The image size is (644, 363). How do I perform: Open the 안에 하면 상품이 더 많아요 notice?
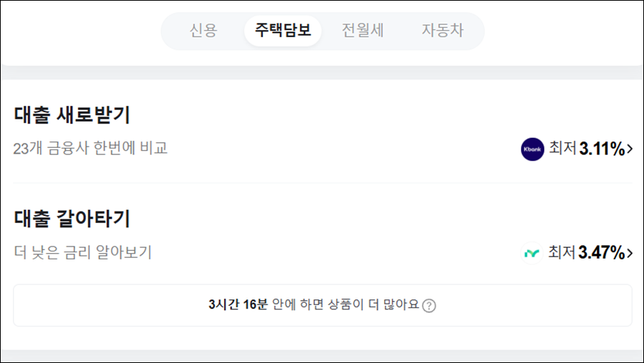[x=346, y=304]
